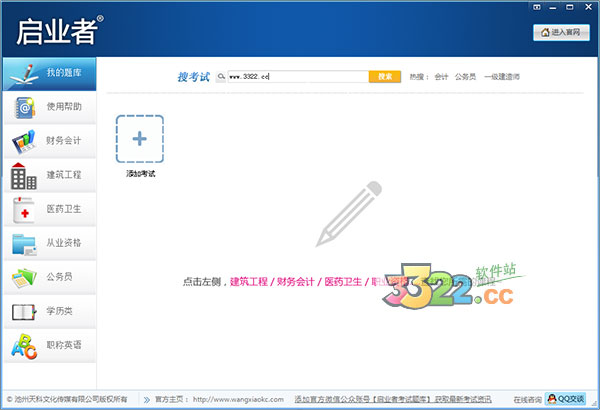Click the dashed plus add-exam tile
The image size is (600, 410).
pos(140,139)
